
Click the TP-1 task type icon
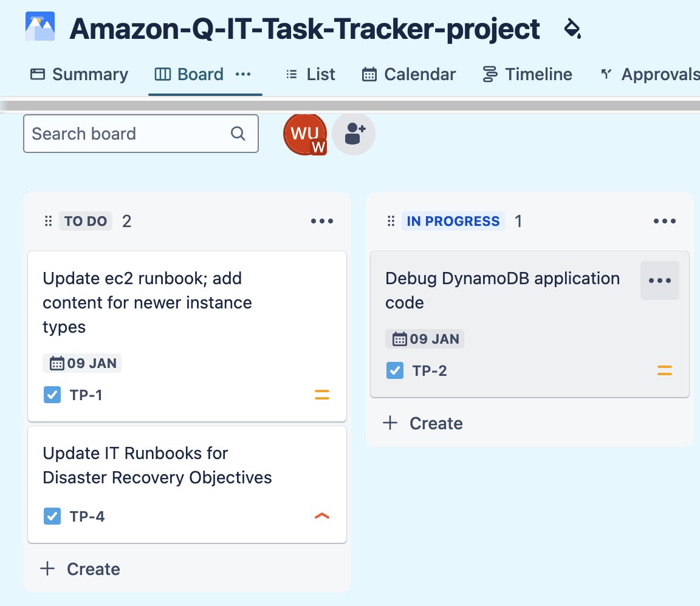(52, 395)
